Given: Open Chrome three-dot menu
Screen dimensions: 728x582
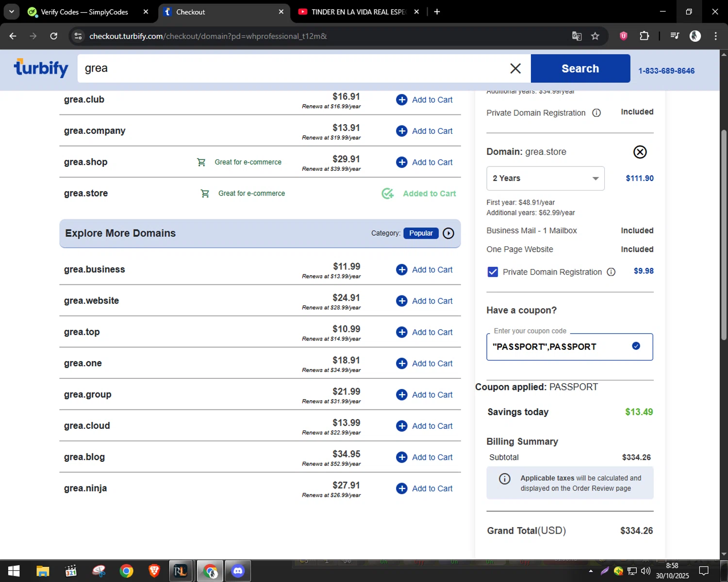Looking at the screenshot, I should click(715, 36).
